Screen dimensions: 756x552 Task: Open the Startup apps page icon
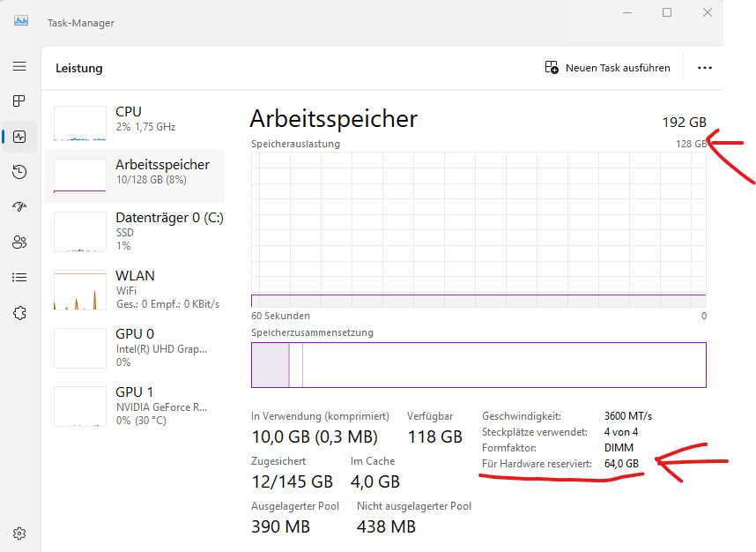click(x=19, y=207)
